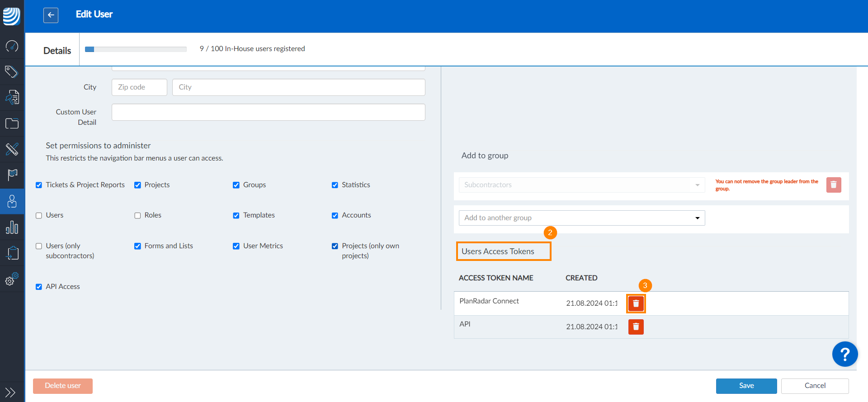Click the In-House users progress bar

136,49
